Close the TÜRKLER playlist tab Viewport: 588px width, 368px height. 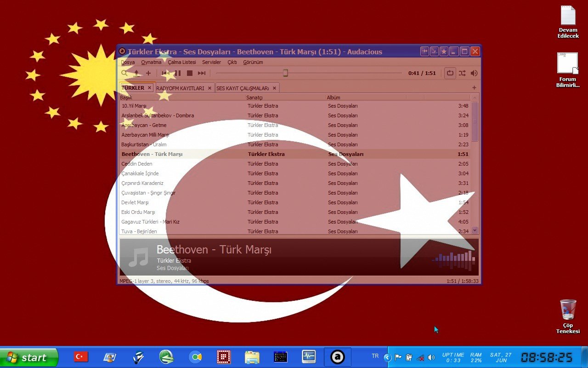[149, 87]
